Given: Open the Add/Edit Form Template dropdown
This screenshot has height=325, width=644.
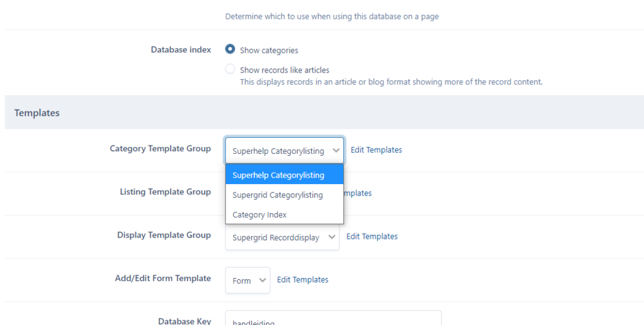Looking at the screenshot, I should click(247, 280).
